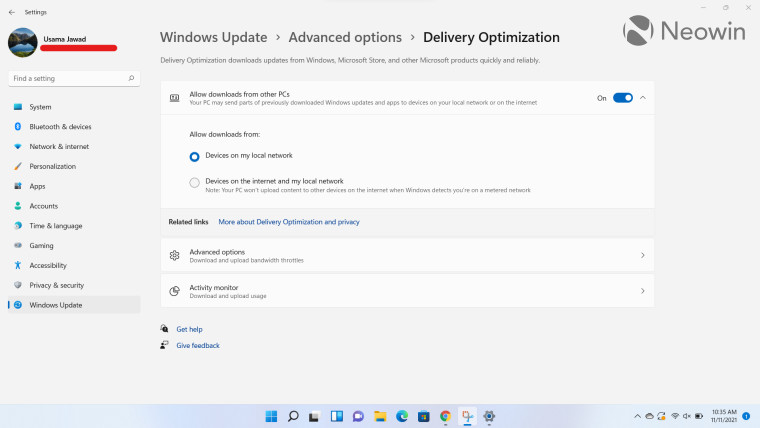The width and height of the screenshot is (760, 428).
Task: Click the Give feedback person icon
Action: point(165,345)
